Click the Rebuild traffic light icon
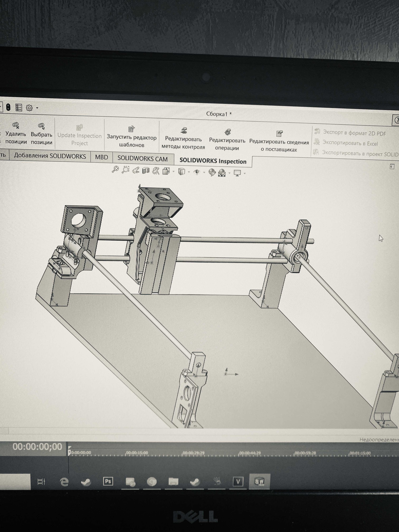The width and height of the screenshot is (399, 532). click(x=8, y=107)
